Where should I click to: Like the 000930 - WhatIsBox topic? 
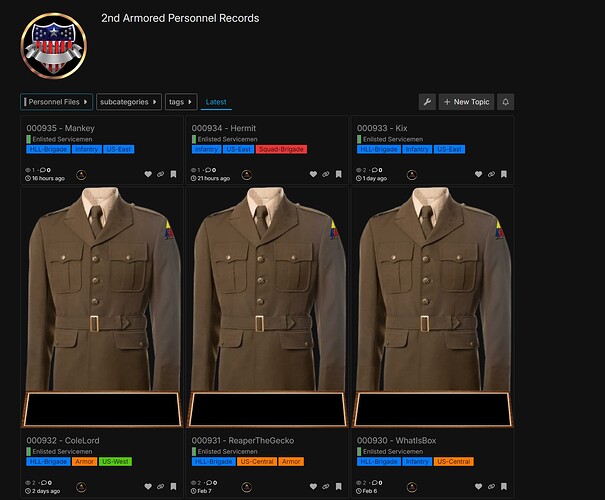tap(478, 487)
